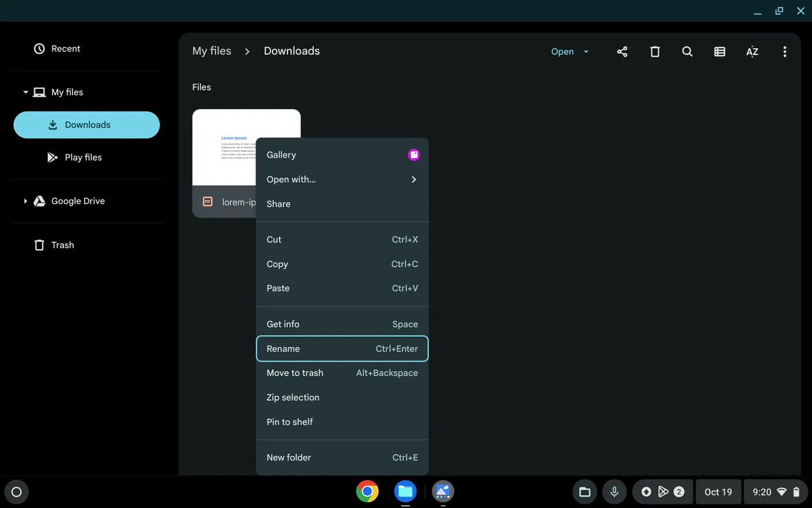Click the Play Store icon in tray
The width and height of the screenshot is (812, 508).
[x=663, y=492]
